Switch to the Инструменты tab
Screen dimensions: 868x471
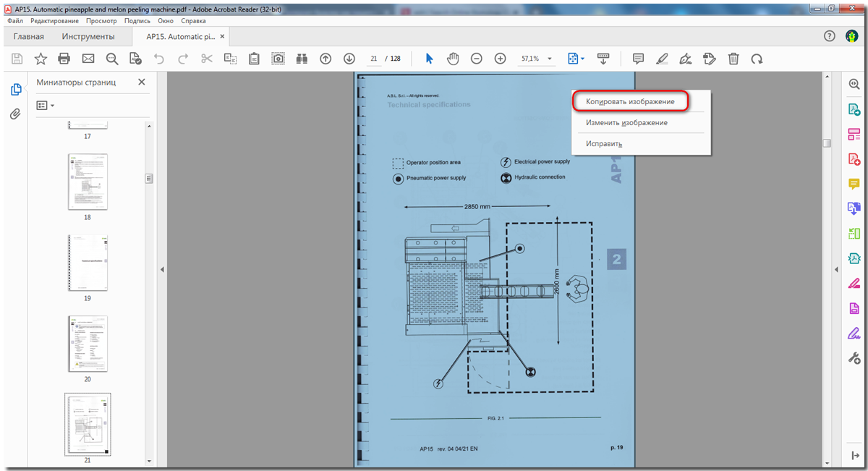(88, 37)
